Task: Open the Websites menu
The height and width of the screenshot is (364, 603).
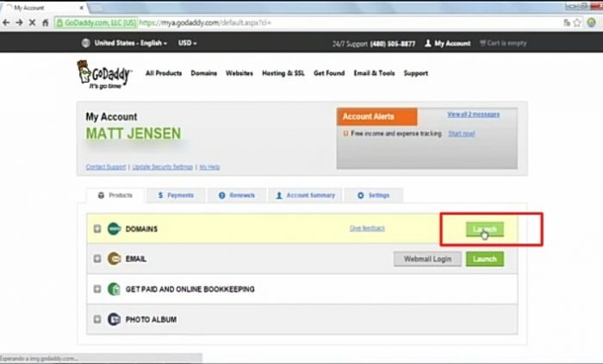Action: pos(239,73)
